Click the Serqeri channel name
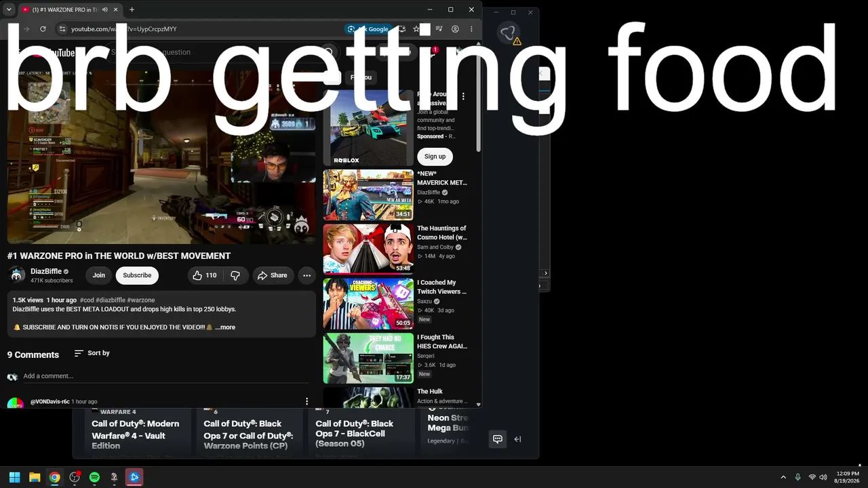The width and height of the screenshot is (868, 488). [426, 356]
